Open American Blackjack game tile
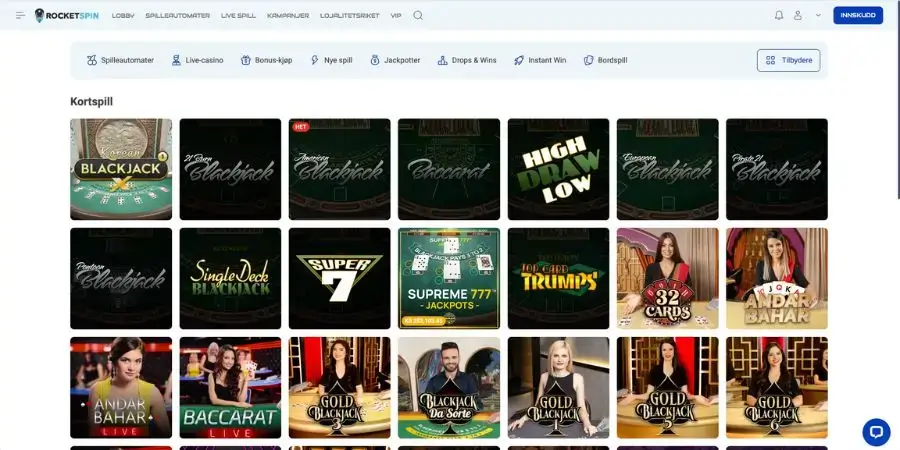The width and height of the screenshot is (900, 450). [x=340, y=169]
